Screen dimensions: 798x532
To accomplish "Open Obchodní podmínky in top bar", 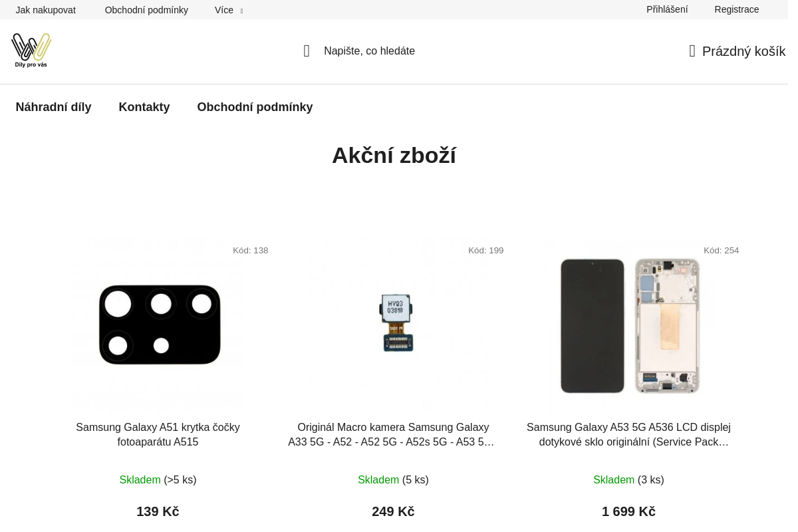I will click(x=146, y=10).
